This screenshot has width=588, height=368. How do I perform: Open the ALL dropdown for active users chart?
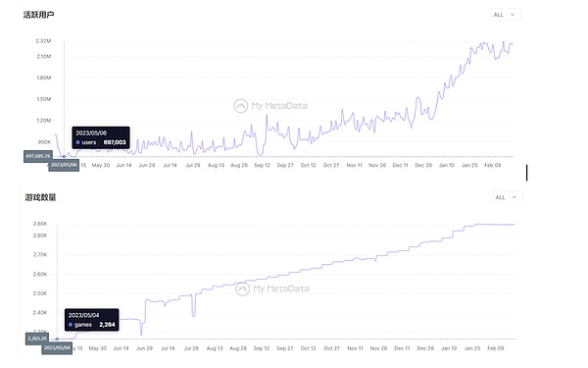(505, 15)
